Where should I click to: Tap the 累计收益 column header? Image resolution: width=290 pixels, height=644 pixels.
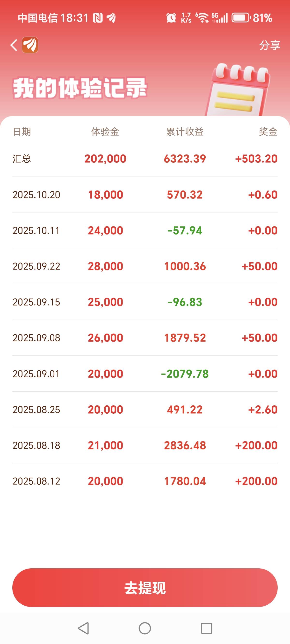185,132
